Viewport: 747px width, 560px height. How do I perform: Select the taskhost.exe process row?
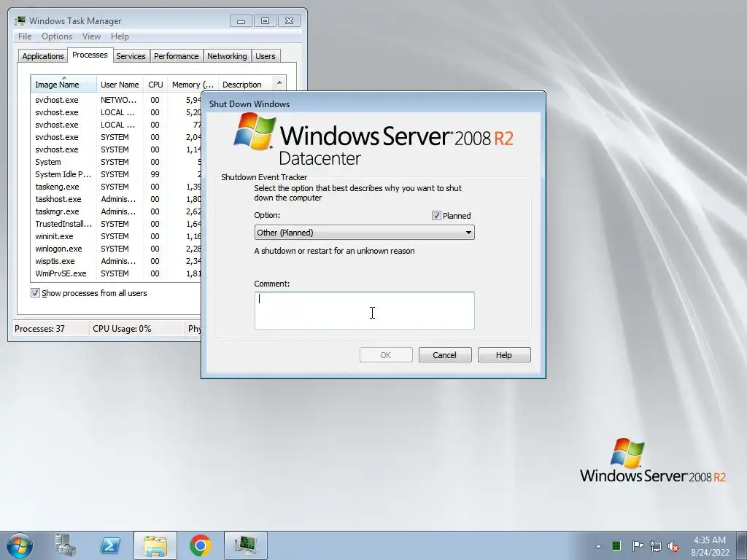116,199
